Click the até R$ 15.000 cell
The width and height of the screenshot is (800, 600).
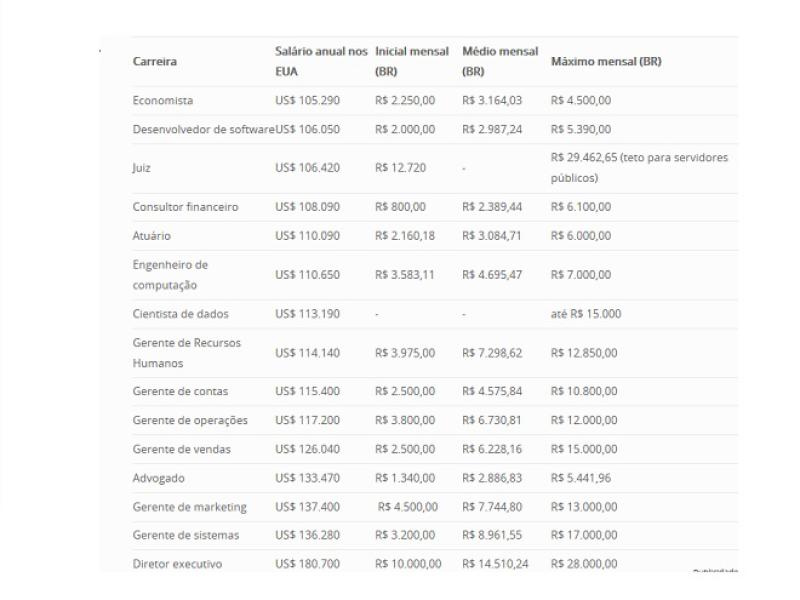click(586, 314)
